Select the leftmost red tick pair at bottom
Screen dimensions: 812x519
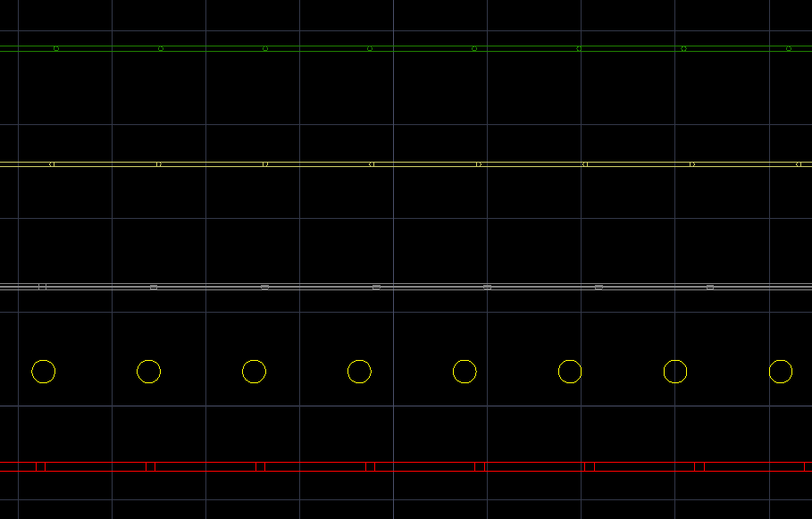click(40, 466)
